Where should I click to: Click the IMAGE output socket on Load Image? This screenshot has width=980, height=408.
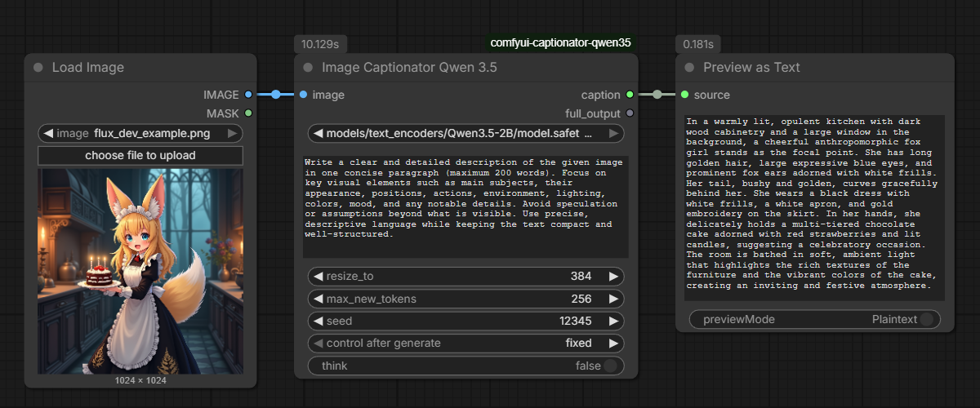coord(248,95)
